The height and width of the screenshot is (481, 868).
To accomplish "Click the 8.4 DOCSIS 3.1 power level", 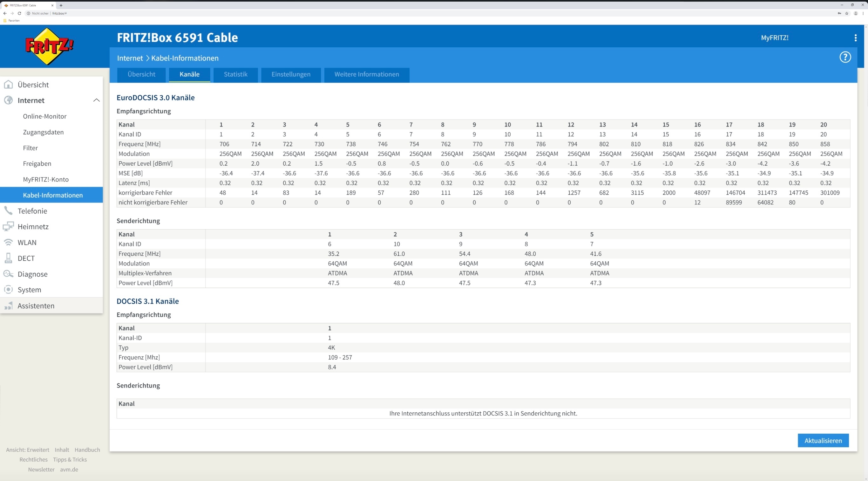I will click(332, 367).
